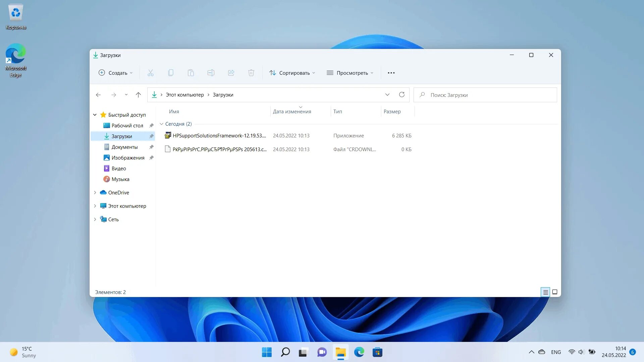The width and height of the screenshot is (644, 362).
Task: Collapse the Сегодня (2) group
Action: coord(161,124)
